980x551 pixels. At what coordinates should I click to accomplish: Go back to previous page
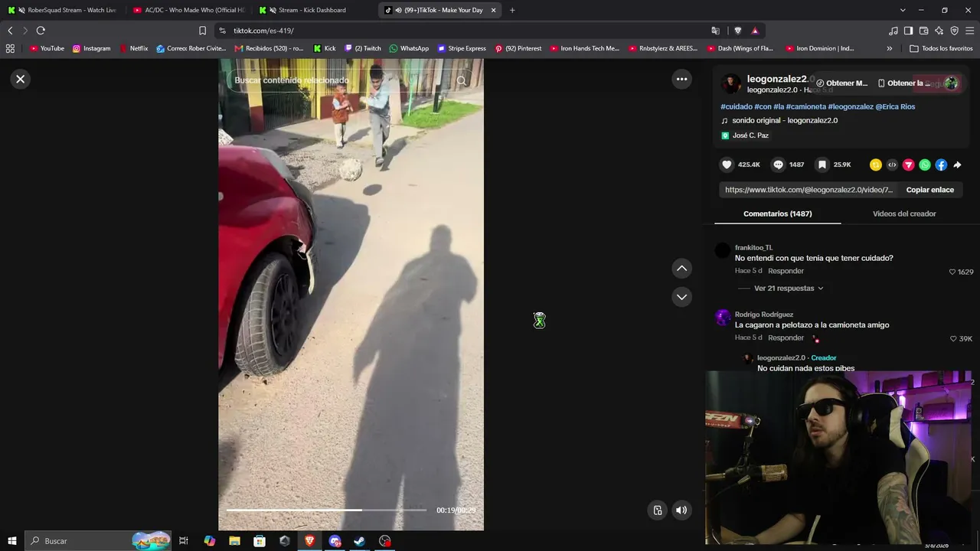(x=10, y=31)
